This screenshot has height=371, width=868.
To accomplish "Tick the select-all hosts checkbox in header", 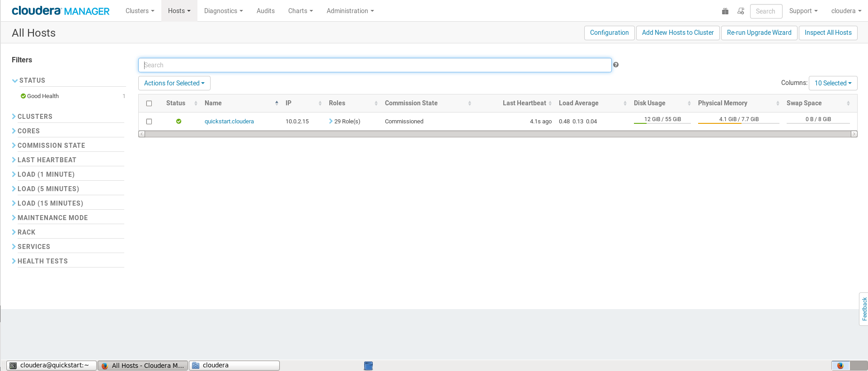I will pos(149,103).
